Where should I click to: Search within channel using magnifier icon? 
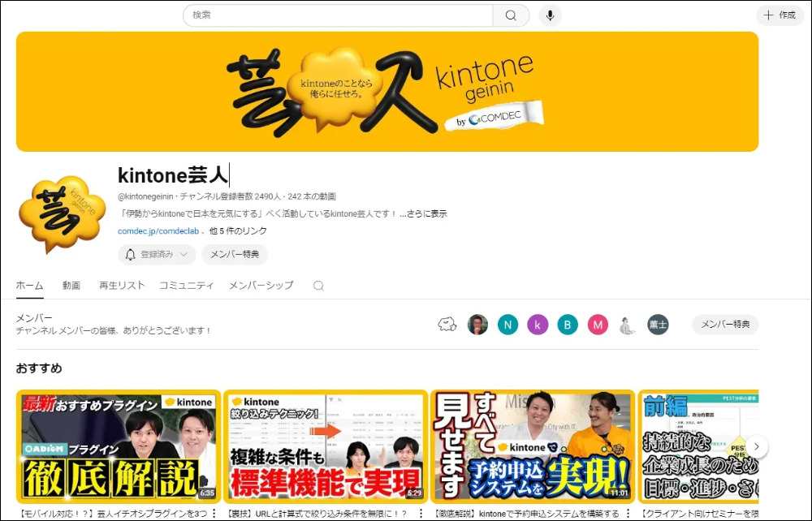pyautogui.click(x=318, y=286)
